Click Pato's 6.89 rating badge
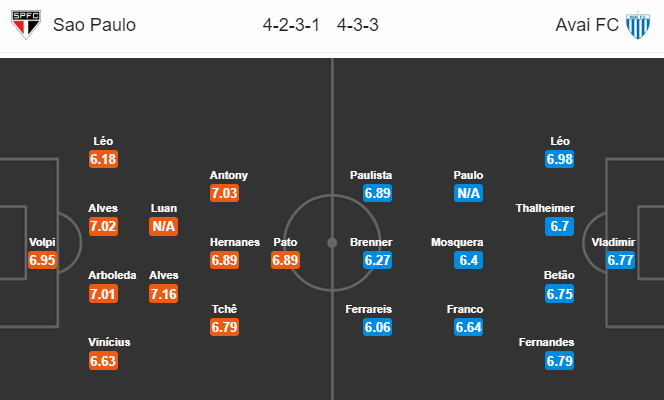 (x=285, y=260)
